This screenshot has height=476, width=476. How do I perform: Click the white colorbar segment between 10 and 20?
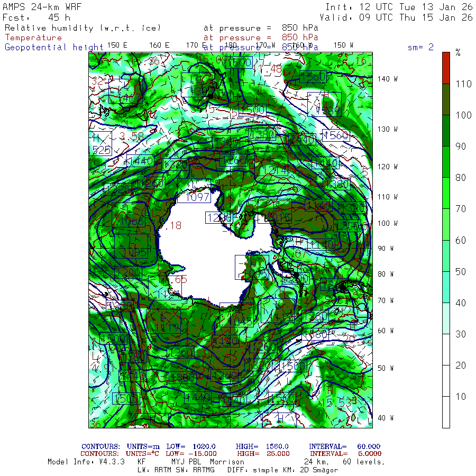click(x=446, y=381)
